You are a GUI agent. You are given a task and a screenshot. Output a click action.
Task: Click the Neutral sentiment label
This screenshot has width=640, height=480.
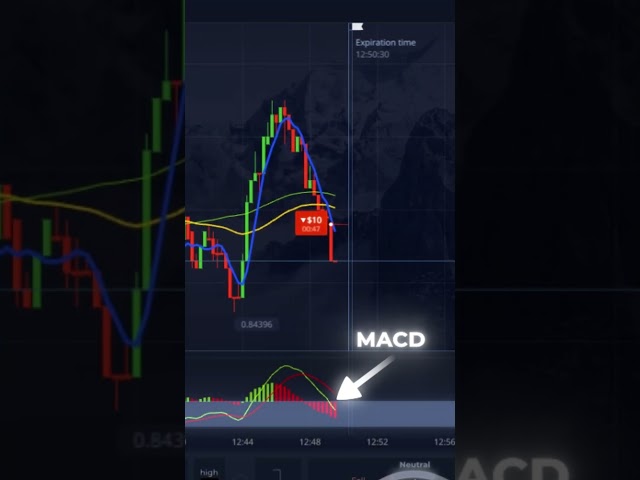click(415, 464)
